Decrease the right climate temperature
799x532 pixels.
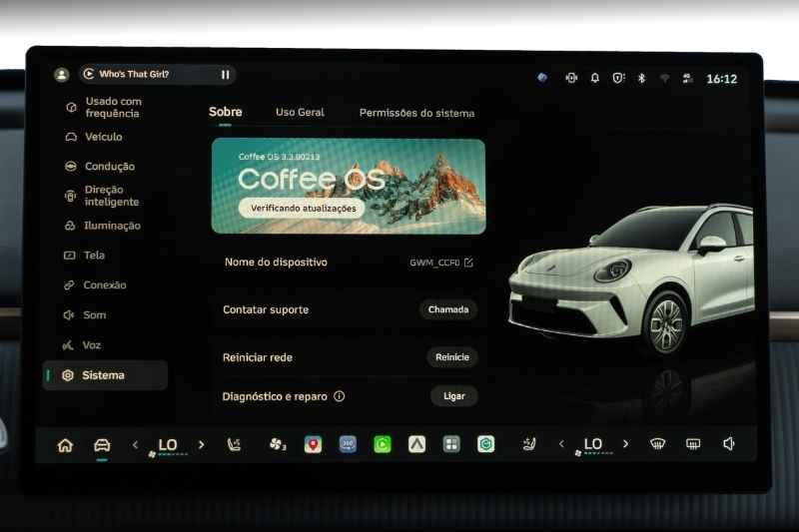[x=561, y=444]
